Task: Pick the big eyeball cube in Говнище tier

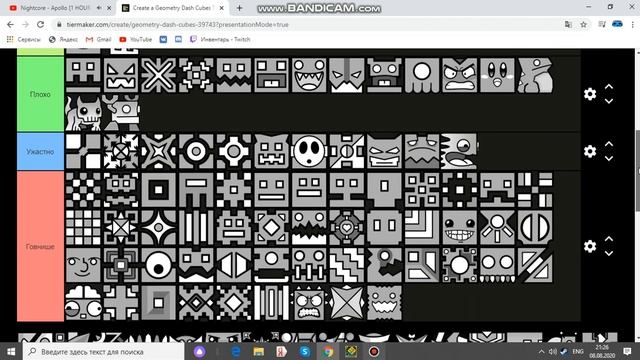Action: 158,265
